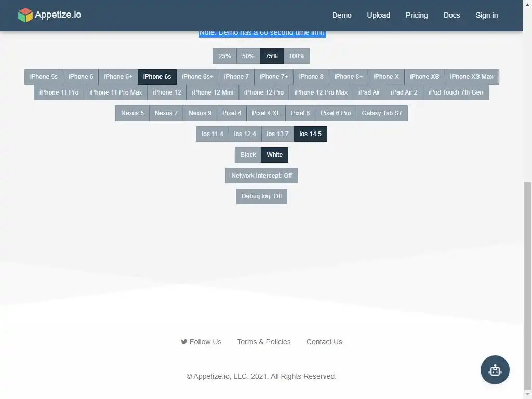Choose the iPad Air device
This screenshot has width=532, height=399.
tap(369, 92)
